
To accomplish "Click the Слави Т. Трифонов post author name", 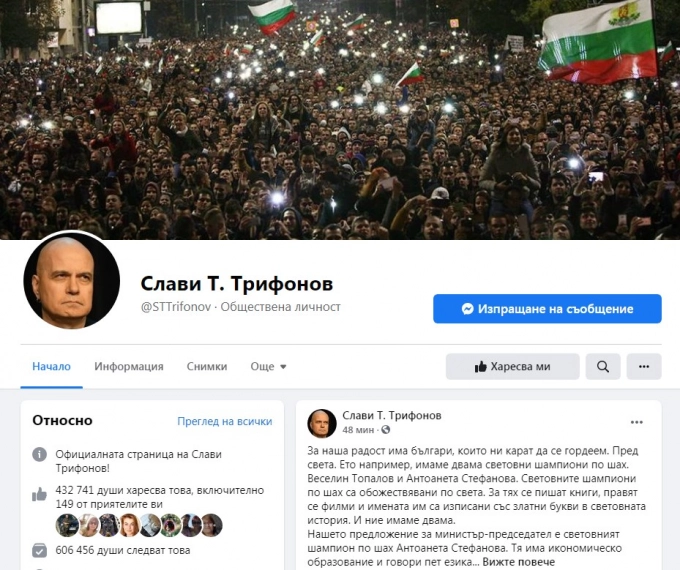I will (392, 416).
